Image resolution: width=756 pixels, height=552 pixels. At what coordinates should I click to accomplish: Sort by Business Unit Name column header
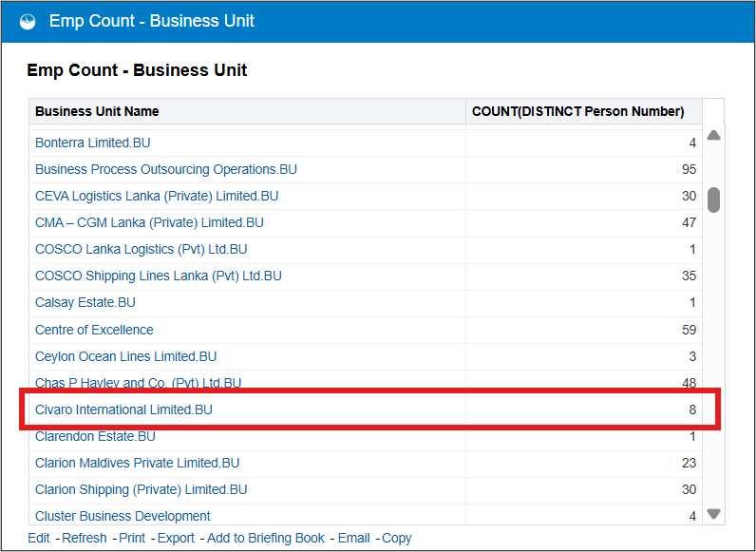click(x=97, y=111)
